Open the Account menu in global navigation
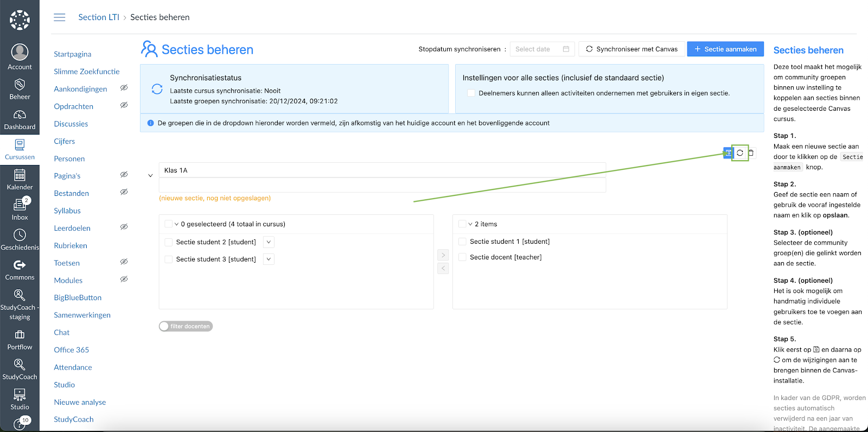 click(20, 57)
